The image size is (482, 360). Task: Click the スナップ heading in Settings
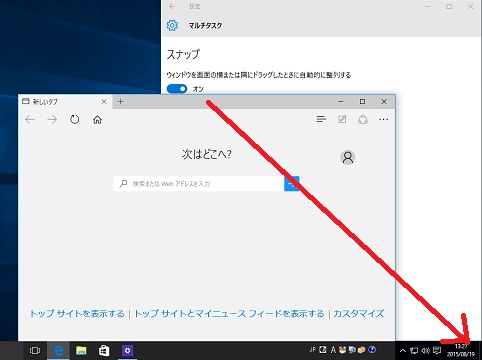[183, 54]
